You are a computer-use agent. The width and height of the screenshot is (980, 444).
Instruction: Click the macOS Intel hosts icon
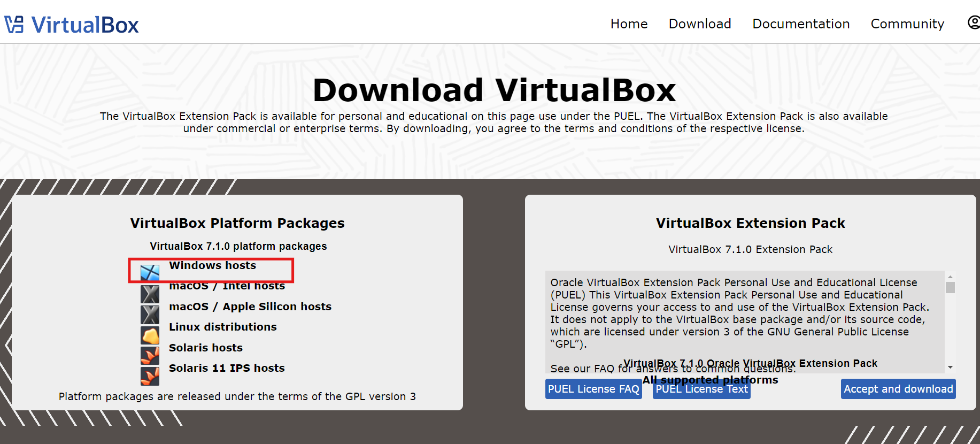tap(150, 294)
